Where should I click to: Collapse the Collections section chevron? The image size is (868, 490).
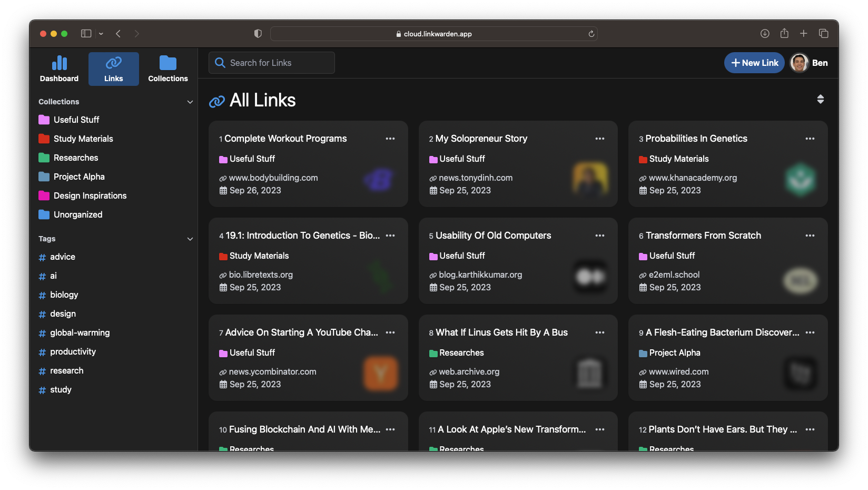pos(190,102)
